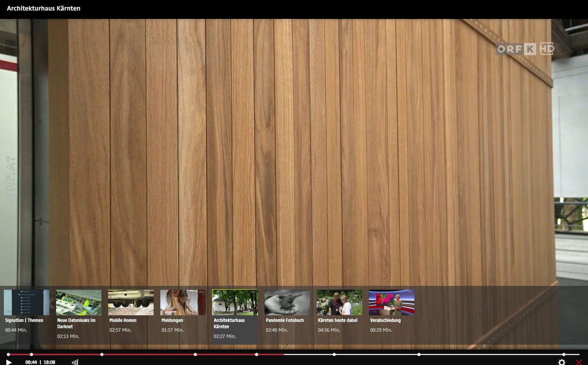Screen dimensions: 588x365
Task: Click the Pandemie Fotobuch chapter dot on timeline
Action: tap(334, 355)
